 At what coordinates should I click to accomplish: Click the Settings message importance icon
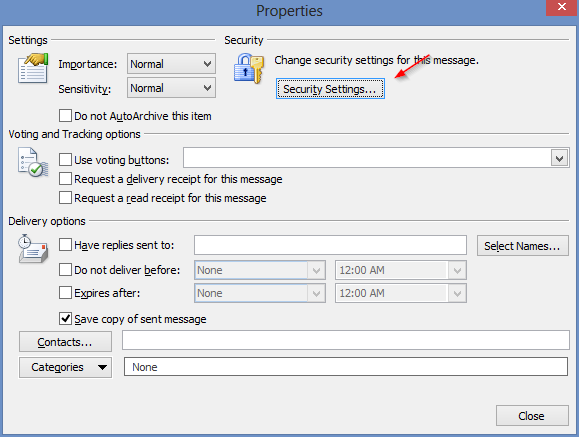33,68
